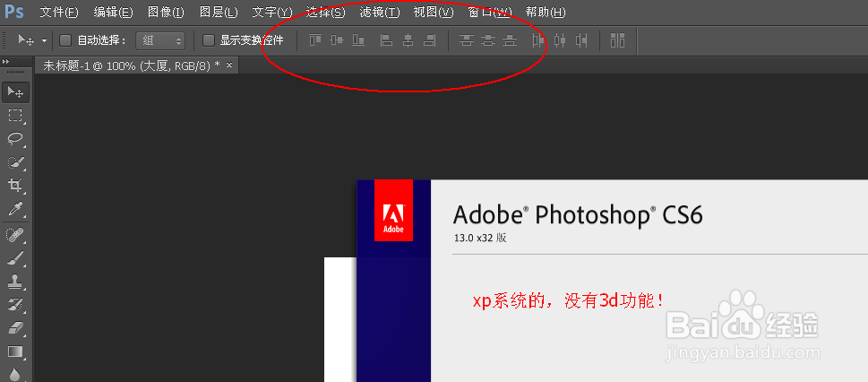Select the History Brush tool
The width and height of the screenshot is (868, 382).
tap(15, 304)
